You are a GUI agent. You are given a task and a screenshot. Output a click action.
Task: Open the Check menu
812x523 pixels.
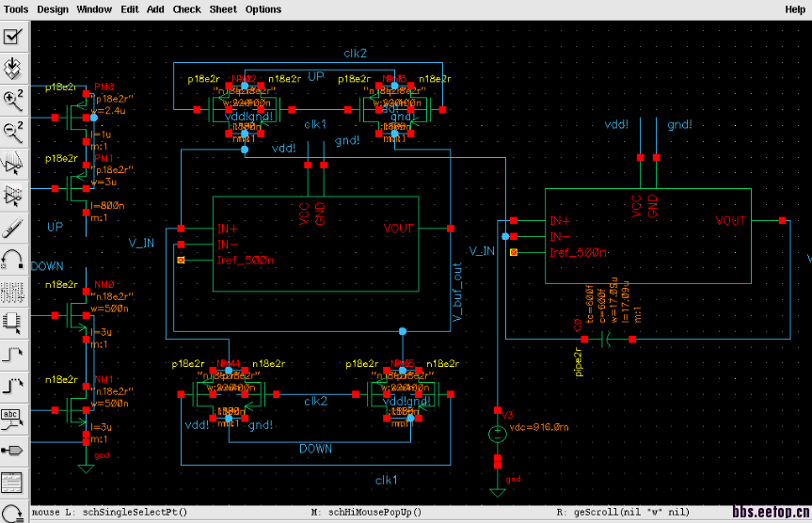[x=186, y=9]
